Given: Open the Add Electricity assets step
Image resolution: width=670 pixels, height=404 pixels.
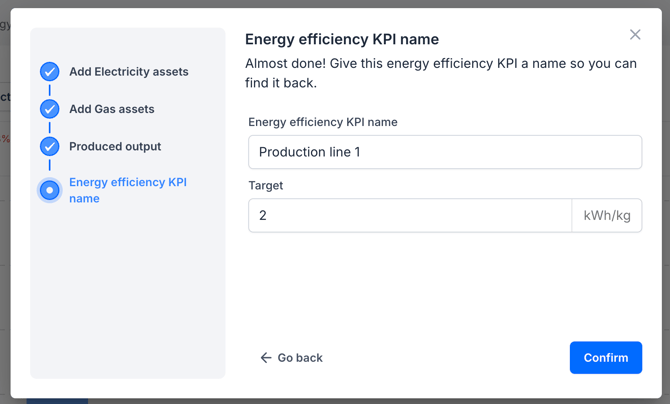Looking at the screenshot, I should tap(128, 72).
